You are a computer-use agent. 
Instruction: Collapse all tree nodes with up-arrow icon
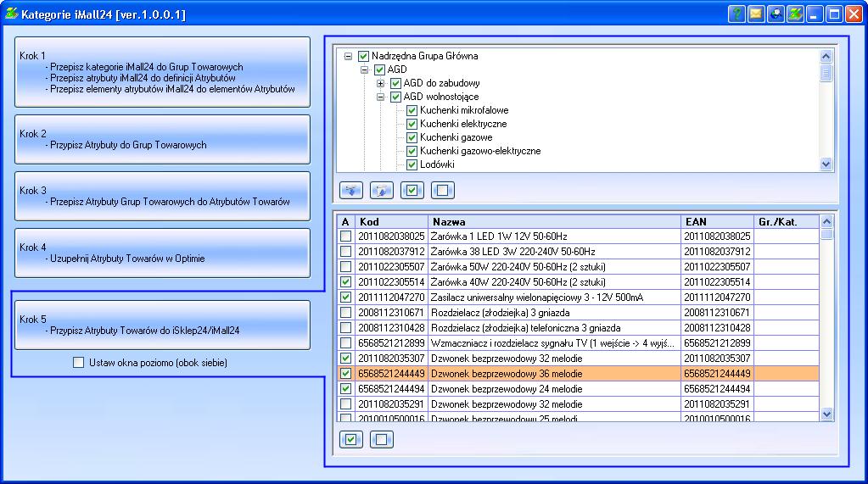(x=382, y=190)
